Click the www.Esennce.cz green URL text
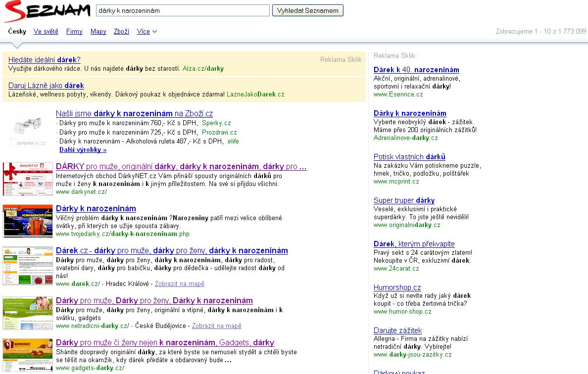The image size is (588, 374). 398,94
